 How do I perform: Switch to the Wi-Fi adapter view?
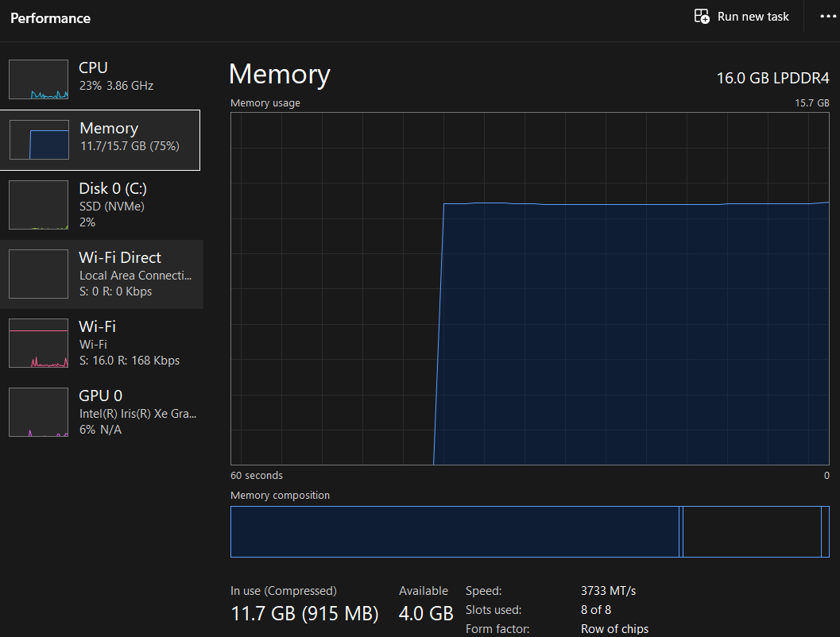pyautogui.click(x=101, y=343)
